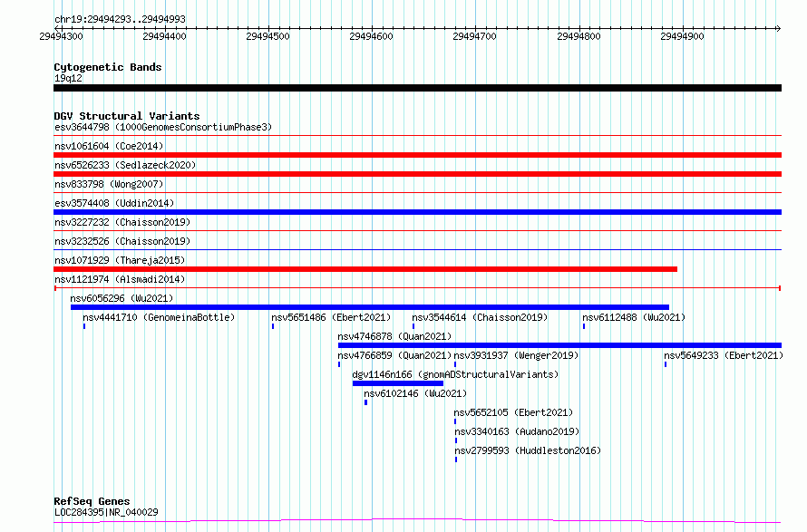Click the nsv5652105 small blue marker
Image resolution: width=807 pixels, height=532 pixels.
click(x=455, y=421)
